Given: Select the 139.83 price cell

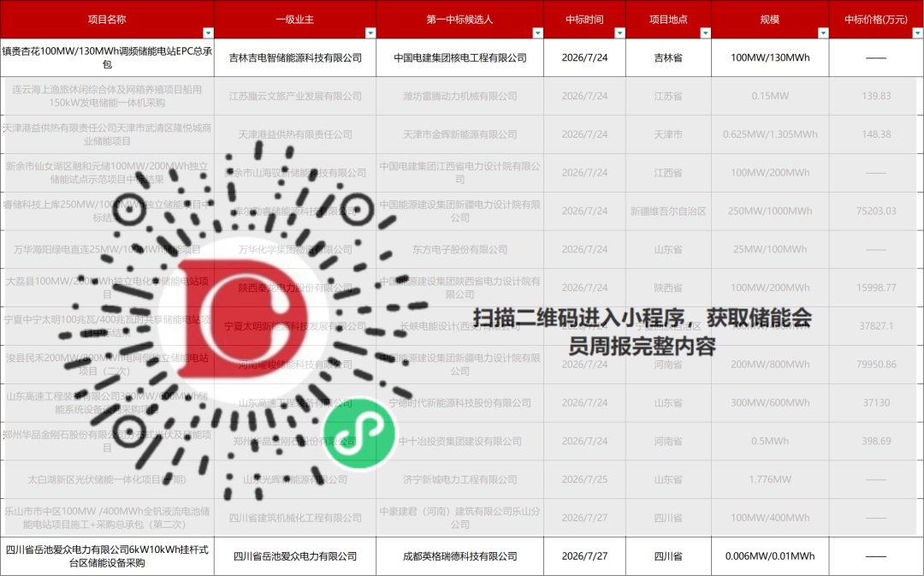Looking at the screenshot, I should point(876,96).
